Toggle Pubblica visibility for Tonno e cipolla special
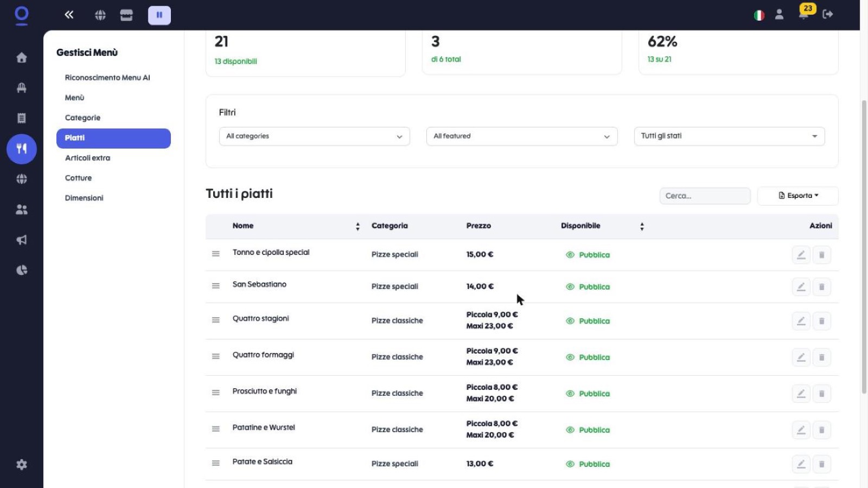The image size is (868, 488). click(x=588, y=255)
